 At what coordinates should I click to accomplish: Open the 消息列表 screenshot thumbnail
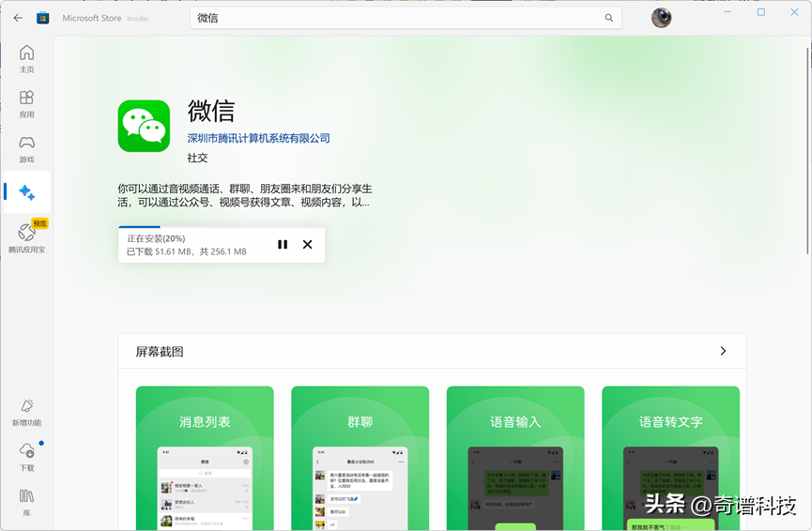pyautogui.click(x=205, y=458)
